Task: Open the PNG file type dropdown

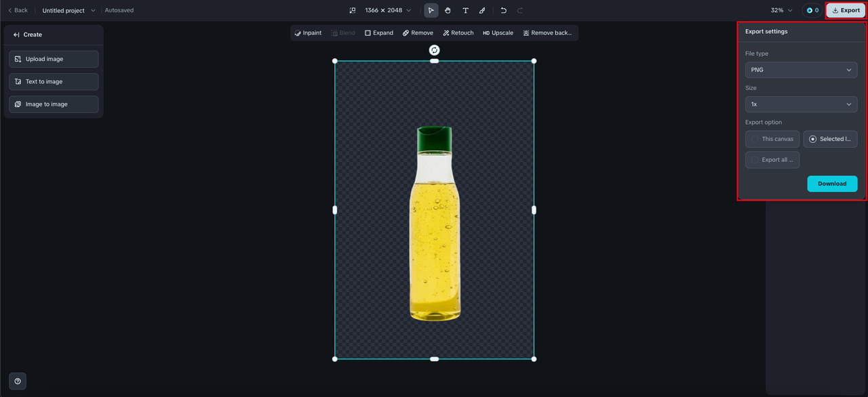Action: pos(801,70)
